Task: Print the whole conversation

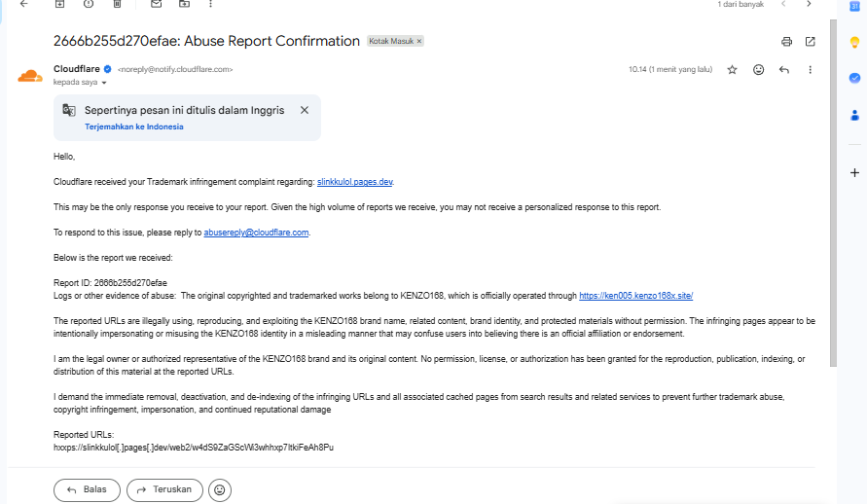Action: [786, 42]
